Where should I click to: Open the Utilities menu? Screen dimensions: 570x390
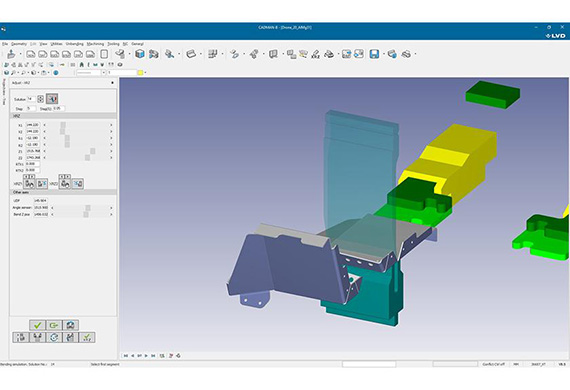(x=56, y=44)
